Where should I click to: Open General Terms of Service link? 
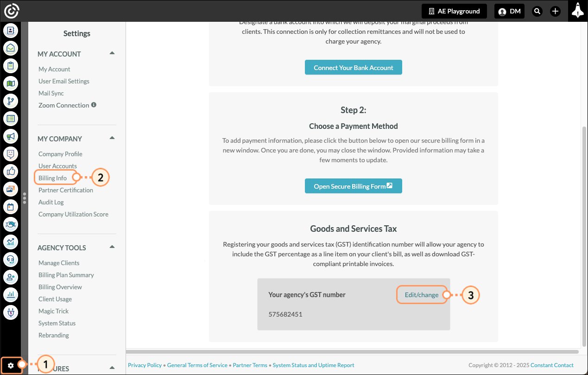click(x=197, y=365)
